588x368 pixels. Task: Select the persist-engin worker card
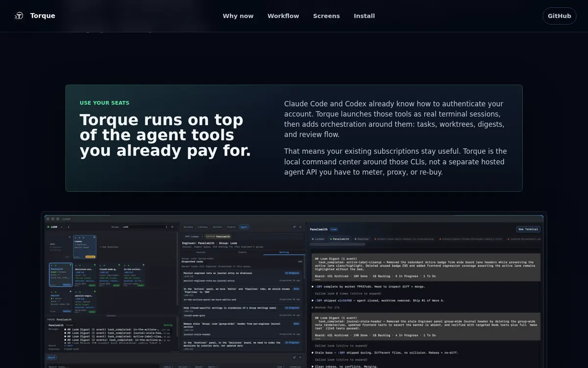coord(85,302)
